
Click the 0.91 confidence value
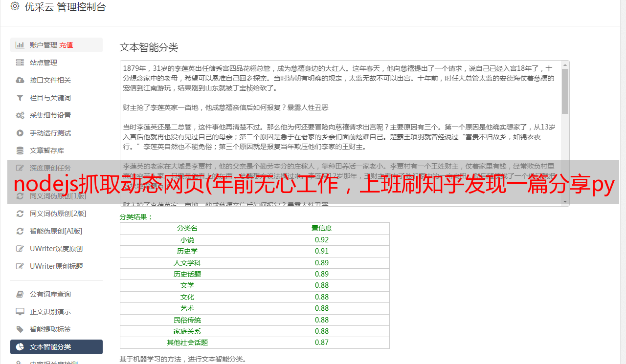[322, 251]
